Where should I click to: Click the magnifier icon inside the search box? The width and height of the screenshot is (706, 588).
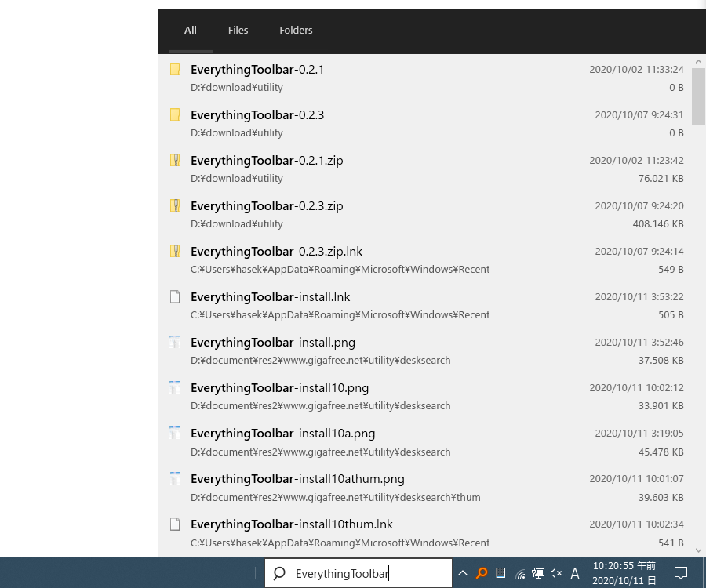(x=279, y=573)
